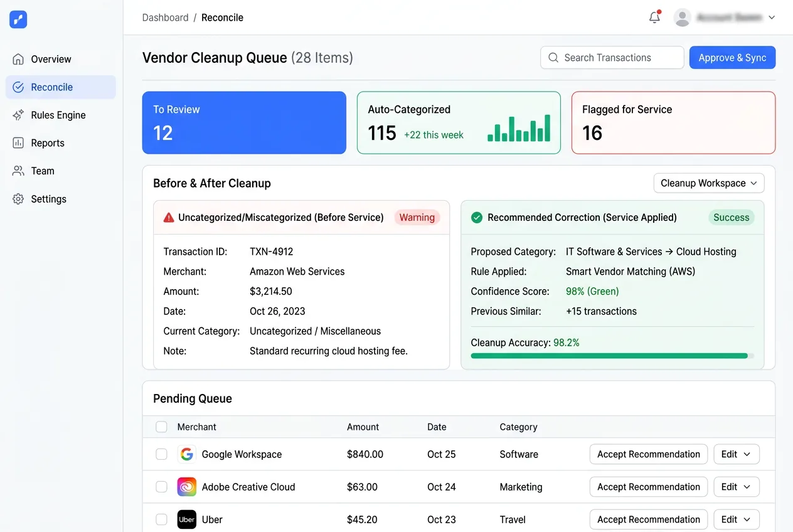Screen dimensions: 793x532
Task: Go to Overview in sidebar
Action: pos(61,59)
